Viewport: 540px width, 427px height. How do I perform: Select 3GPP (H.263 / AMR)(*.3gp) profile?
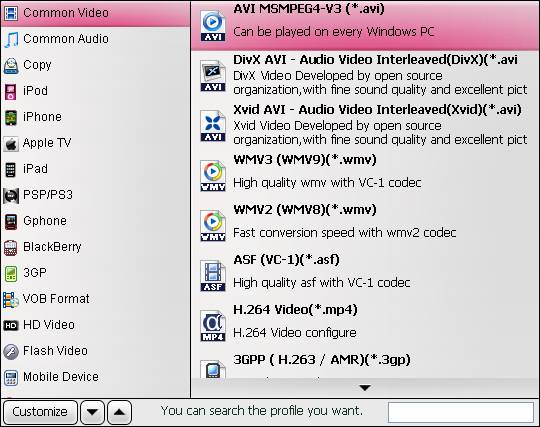(365, 365)
